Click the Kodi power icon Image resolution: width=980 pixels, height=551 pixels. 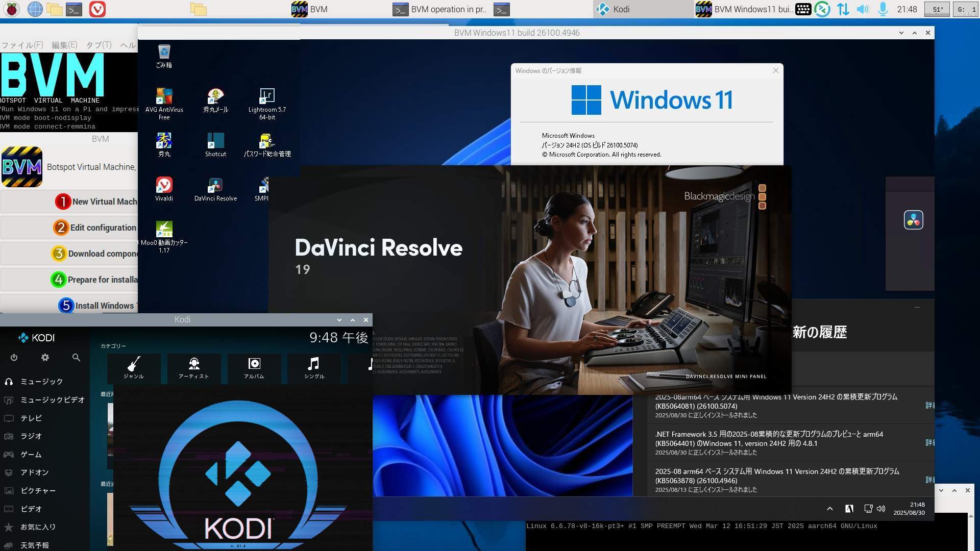[x=14, y=358]
